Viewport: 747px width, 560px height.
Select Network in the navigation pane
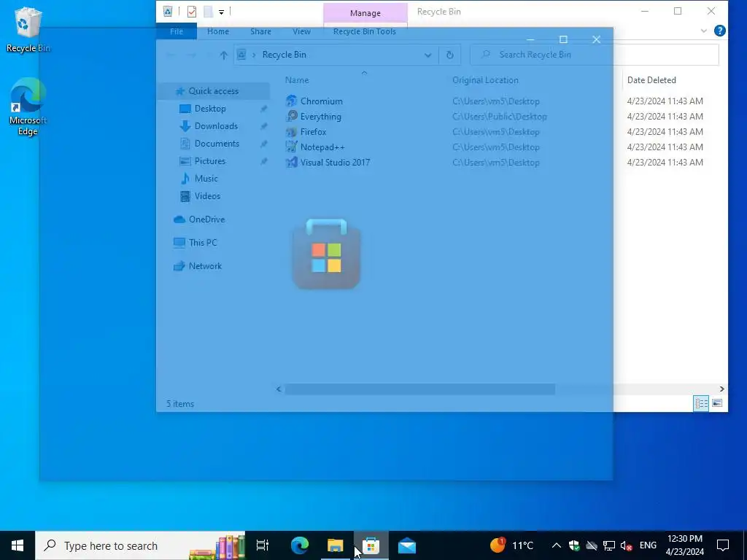coord(205,266)
